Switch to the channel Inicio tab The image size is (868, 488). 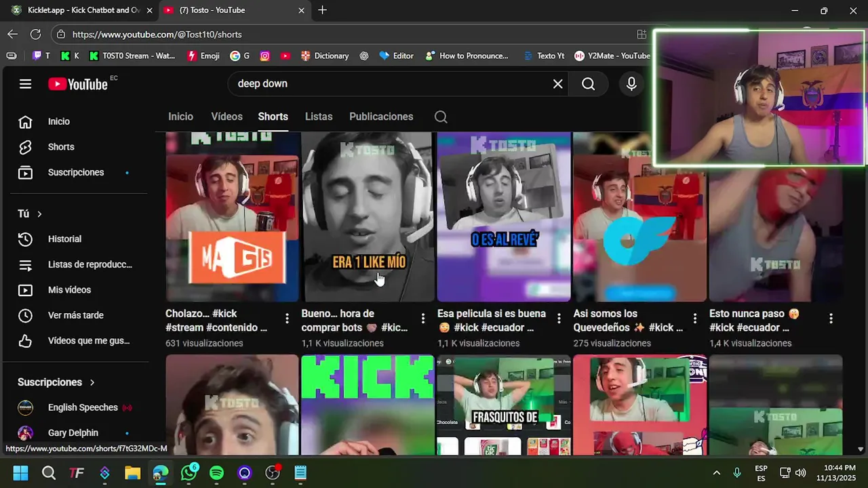click(x=180, y=117)
